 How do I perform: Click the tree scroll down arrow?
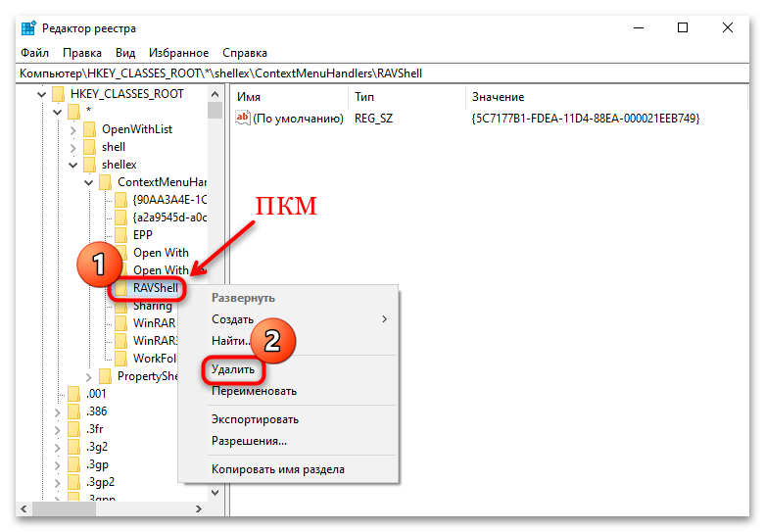[x=215, y=493]
